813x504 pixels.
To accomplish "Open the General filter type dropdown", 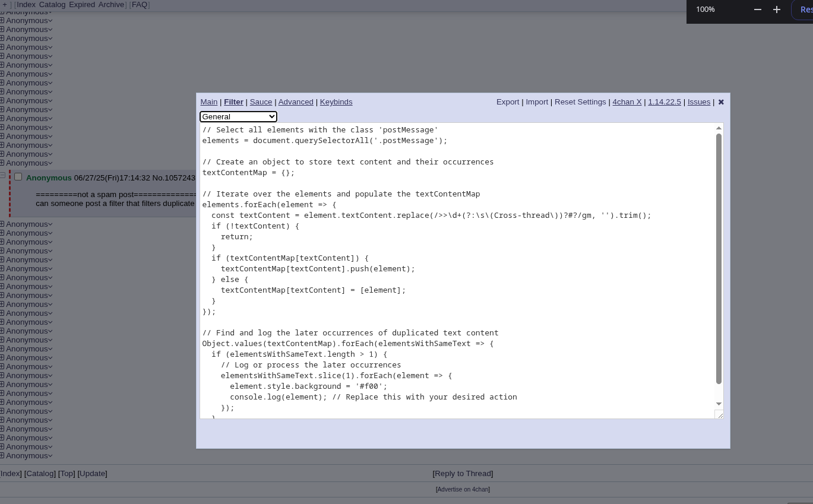I will click(x=238, y=116).
